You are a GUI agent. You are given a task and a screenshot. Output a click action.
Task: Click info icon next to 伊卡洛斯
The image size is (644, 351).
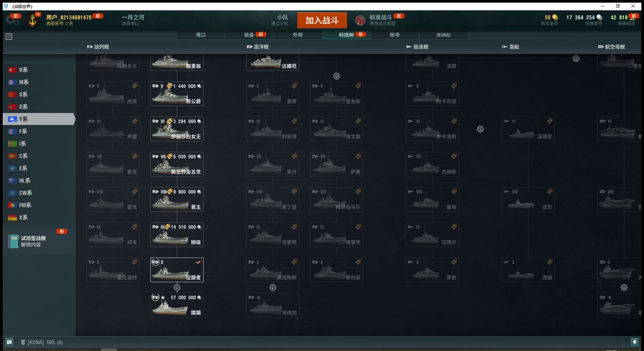[x=480, y=129]
